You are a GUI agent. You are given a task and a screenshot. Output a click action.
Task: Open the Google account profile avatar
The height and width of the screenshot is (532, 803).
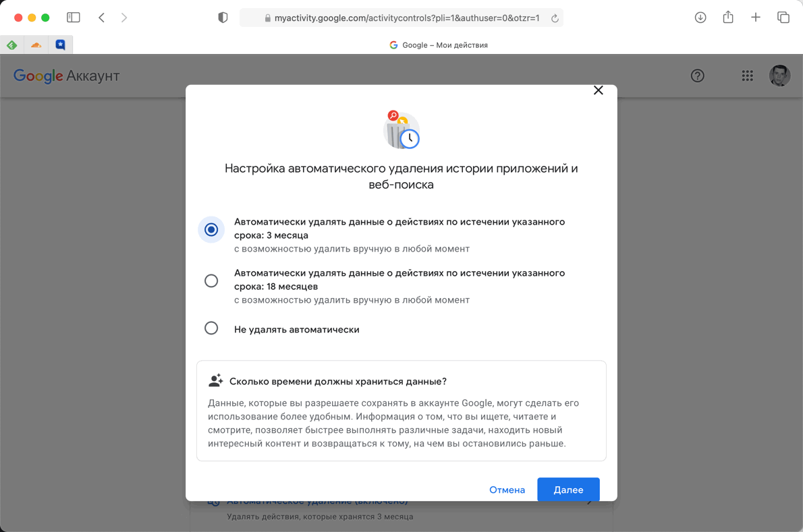pos(779,76)
